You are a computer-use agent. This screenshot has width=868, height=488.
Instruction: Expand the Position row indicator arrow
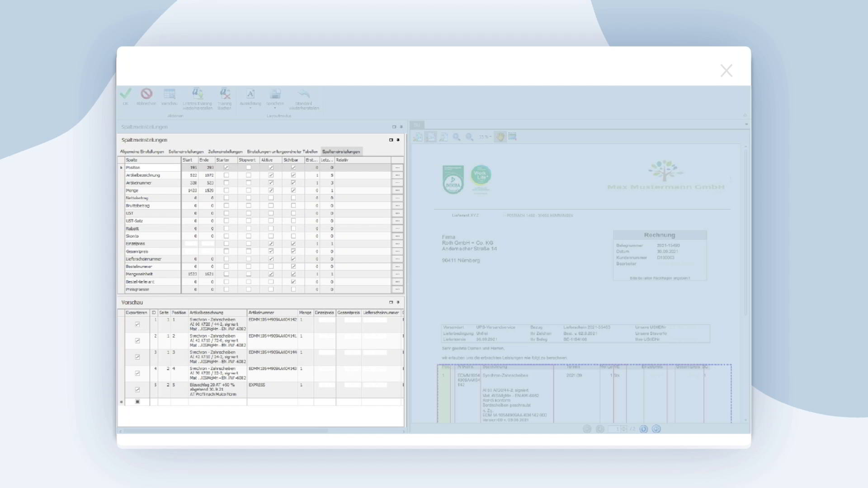coord(121,168)
